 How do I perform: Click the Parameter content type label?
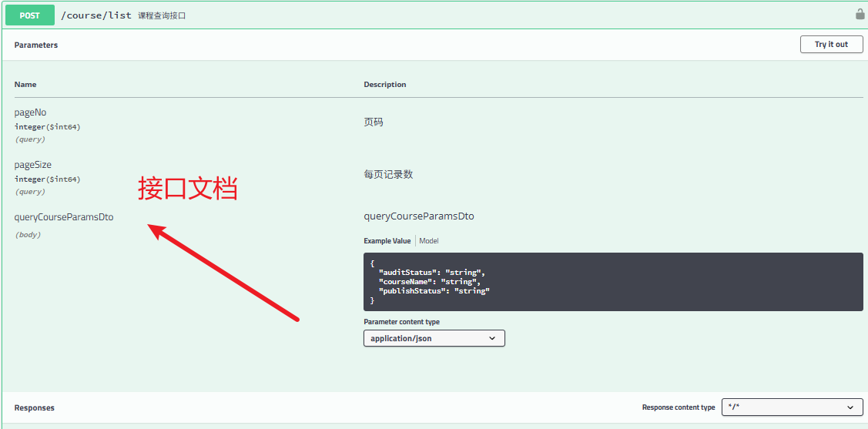coord(402,322)
